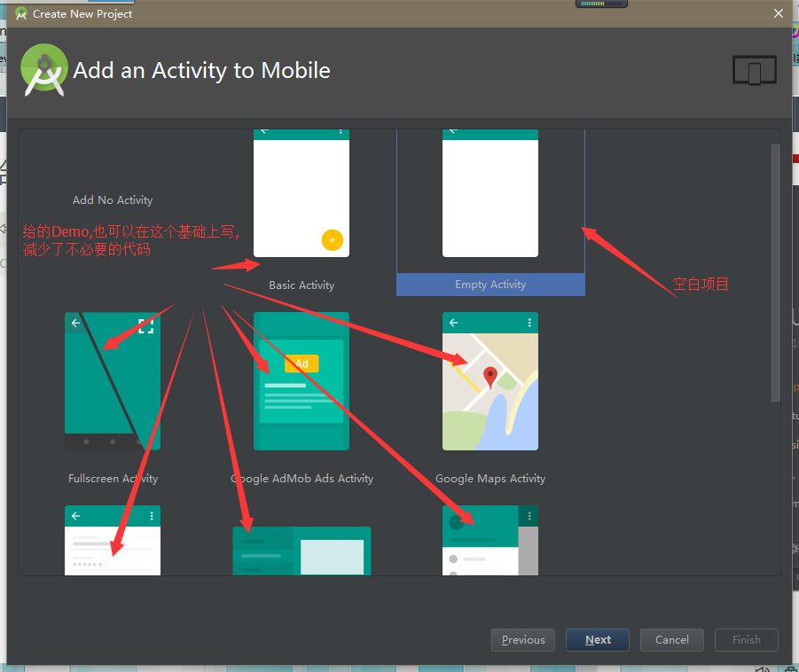
Task: Click the disabled Finish button
Action: pos(746,640)
